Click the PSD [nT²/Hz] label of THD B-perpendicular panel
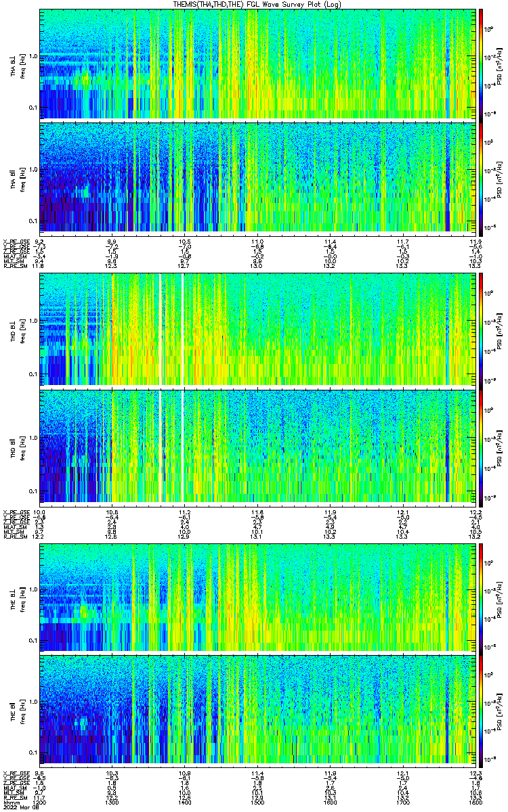This screenshot has height=812, width=508. (500, 330)
